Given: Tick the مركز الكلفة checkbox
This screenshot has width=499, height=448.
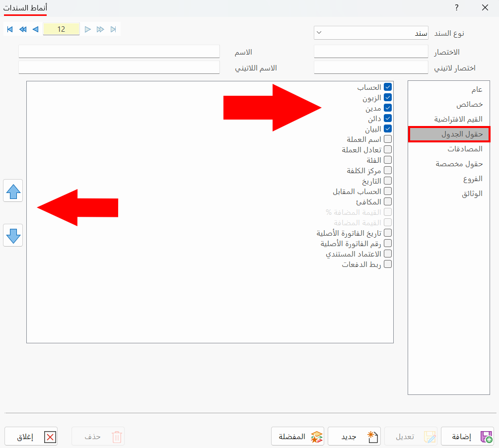Looking at the screenshot, I should [388, 171].
